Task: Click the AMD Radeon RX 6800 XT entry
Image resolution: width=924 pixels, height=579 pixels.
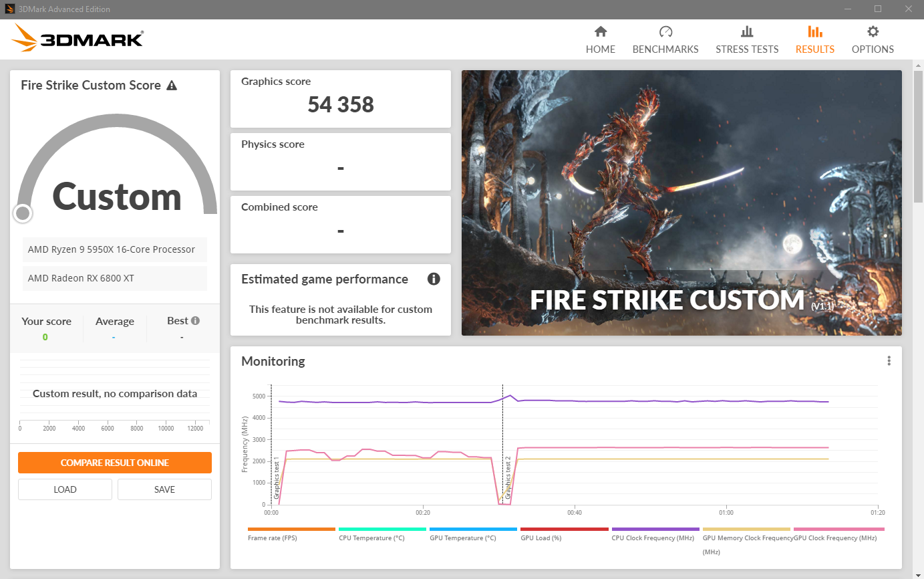Action: [115, 278]
